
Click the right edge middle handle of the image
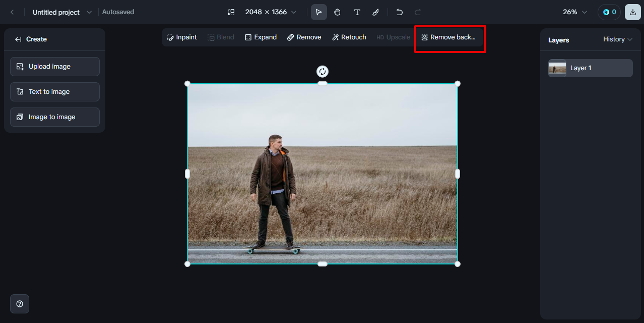click(x=458, y=174)
